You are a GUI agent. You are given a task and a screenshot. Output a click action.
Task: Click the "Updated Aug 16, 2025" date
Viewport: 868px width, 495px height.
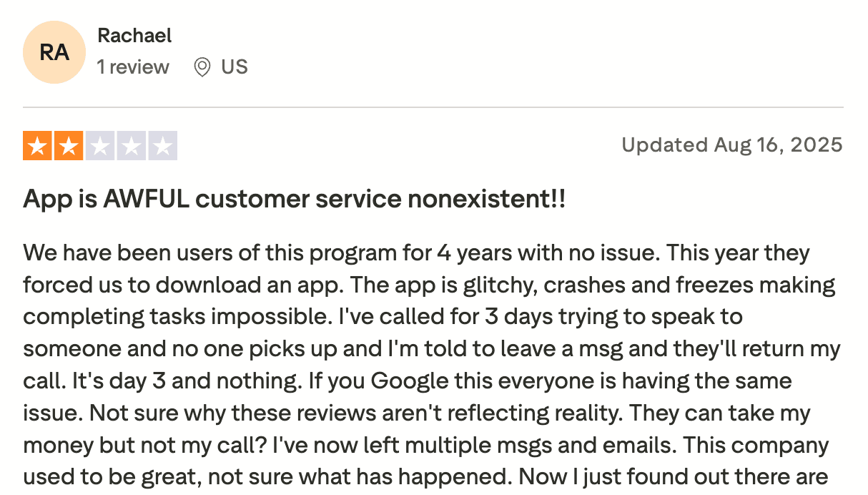(732, 145)
